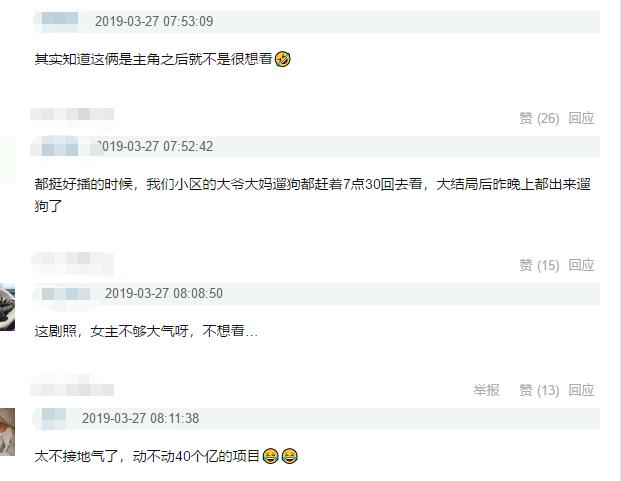Image resolution: width=621 pixels, height=481 pixels.
Task: Report the comment using 举报
Action: coord(486,390)
